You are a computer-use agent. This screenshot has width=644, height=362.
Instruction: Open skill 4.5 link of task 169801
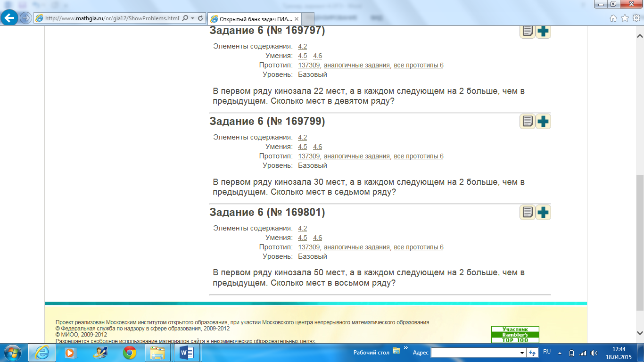click(303, 238)
